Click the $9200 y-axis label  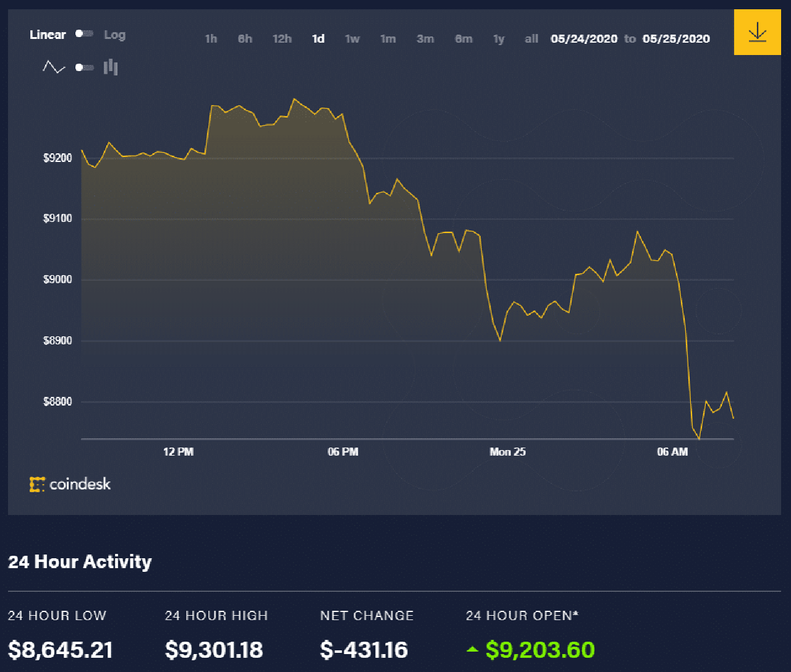click(x=57, y=158)
